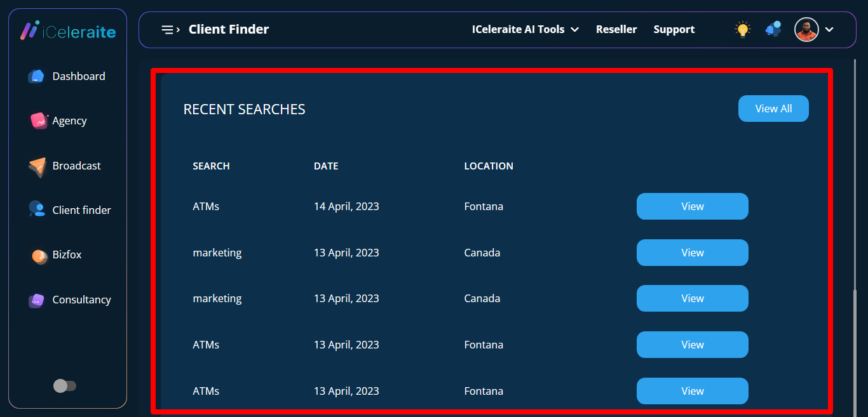Click the lightbulb icon in header

pos(742,29)
